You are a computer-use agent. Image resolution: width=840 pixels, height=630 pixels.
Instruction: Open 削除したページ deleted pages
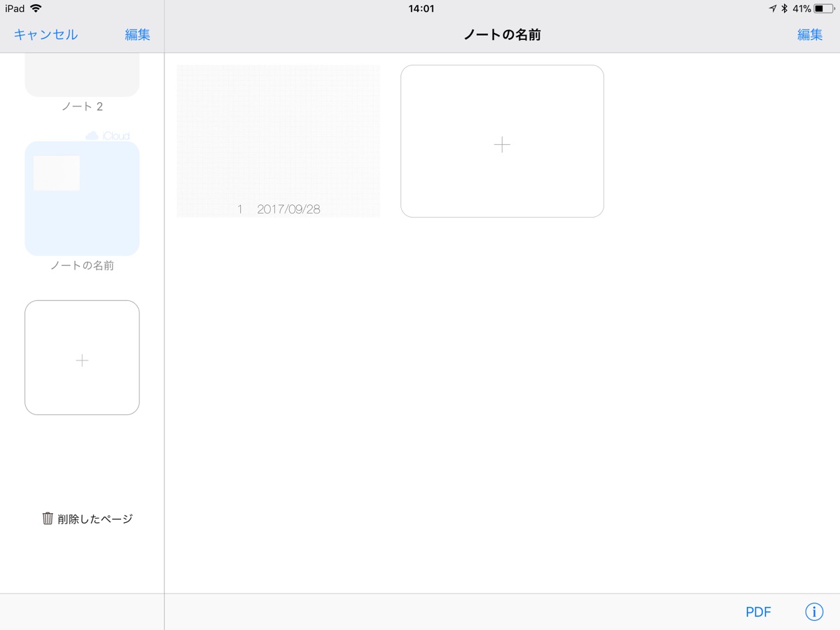95,519
